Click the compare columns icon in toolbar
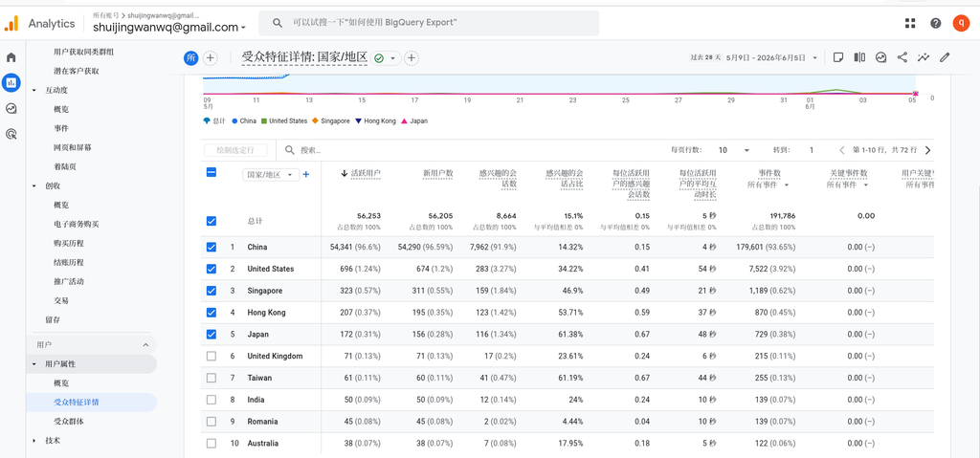Viewport: 980px width, 458px height. click(860, 57)
